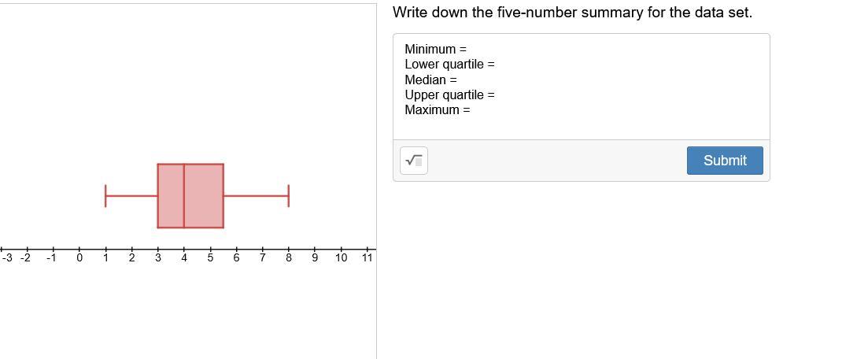Click the box plot's right edge
This screenshot has width=868, height=359.
point(223,195)
